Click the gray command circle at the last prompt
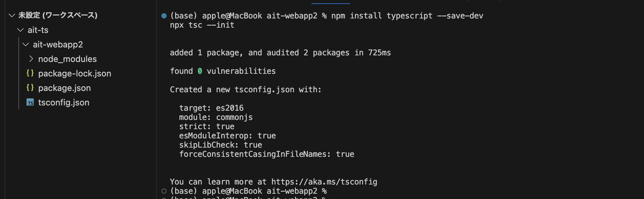This screenshot has width=644, height=199. (x=164, y=190)
